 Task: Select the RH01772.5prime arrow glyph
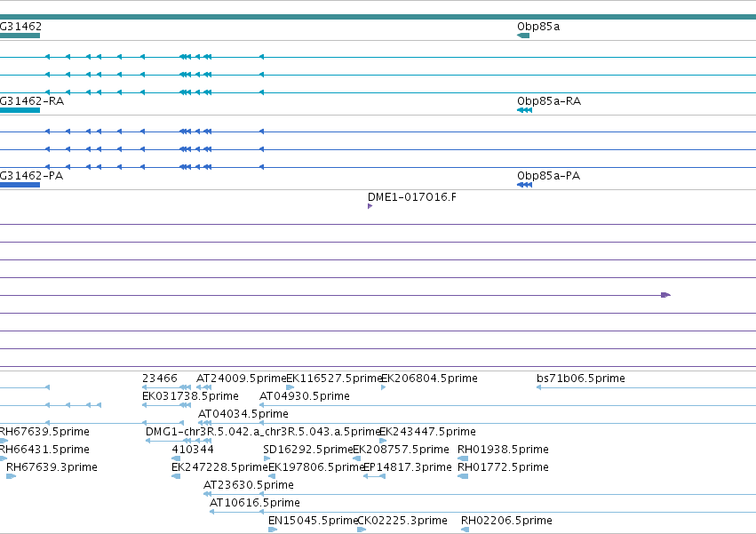[463, 476]
